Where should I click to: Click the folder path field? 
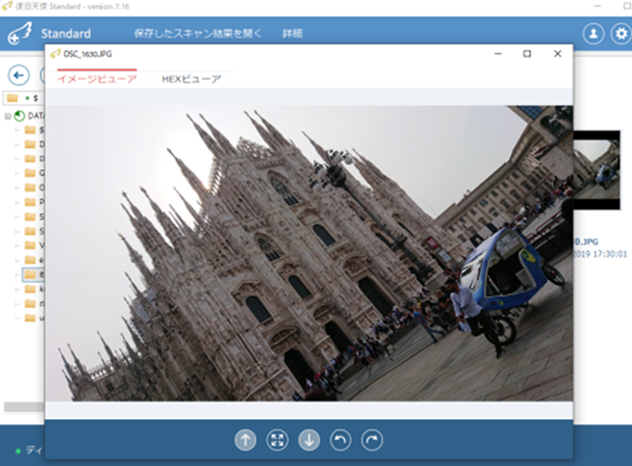[24, 98]
